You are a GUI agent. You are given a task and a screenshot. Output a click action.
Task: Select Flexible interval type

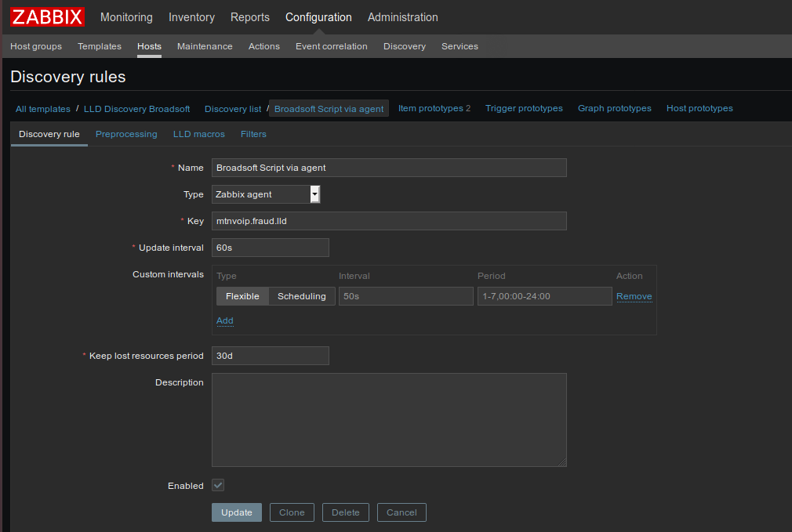point(242,296)
